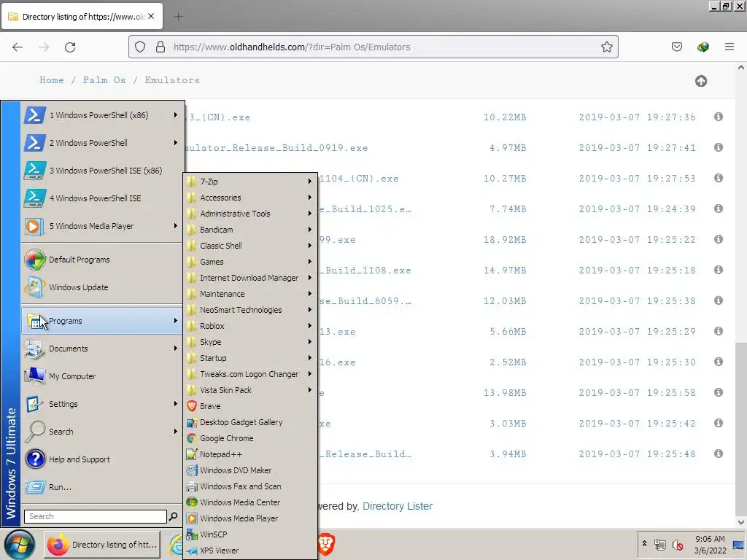Close the Directory listing tab

coord(151,16)
